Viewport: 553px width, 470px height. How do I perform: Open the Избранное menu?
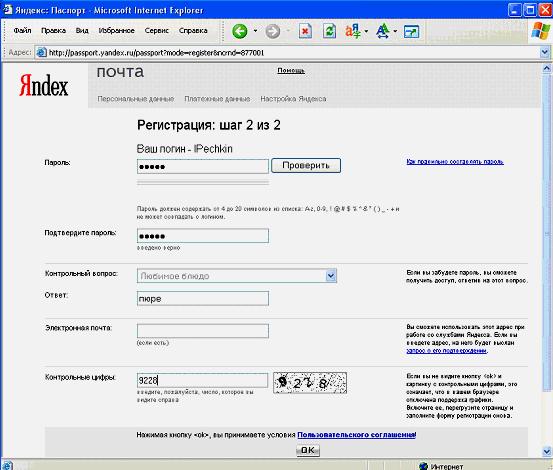click(116, 31)
